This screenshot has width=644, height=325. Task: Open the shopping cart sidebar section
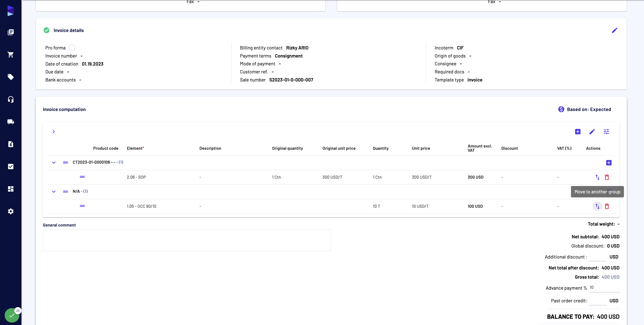(11, 55)
